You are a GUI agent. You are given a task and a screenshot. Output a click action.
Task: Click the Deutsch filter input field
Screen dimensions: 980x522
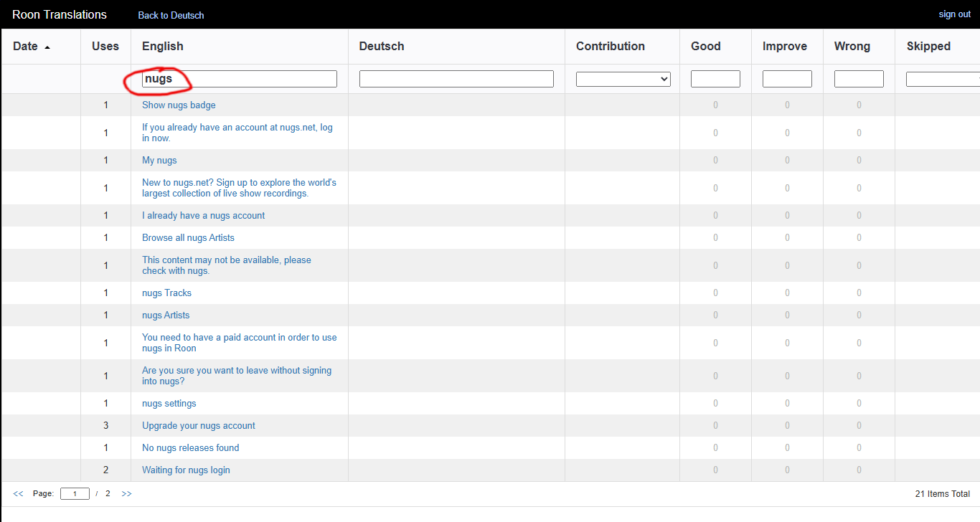(456, 79)
